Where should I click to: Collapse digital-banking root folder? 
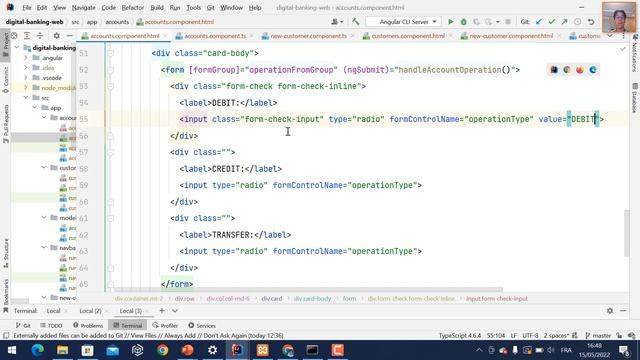17,47
